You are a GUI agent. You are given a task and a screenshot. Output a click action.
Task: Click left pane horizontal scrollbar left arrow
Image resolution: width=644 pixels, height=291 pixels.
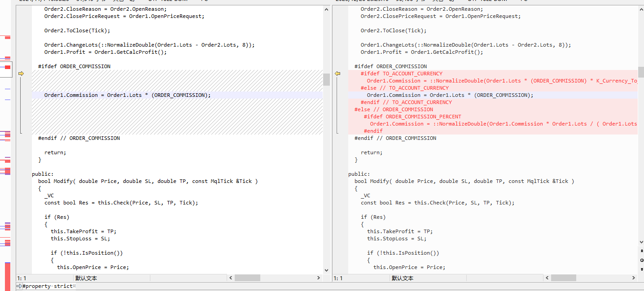point(231,278)
